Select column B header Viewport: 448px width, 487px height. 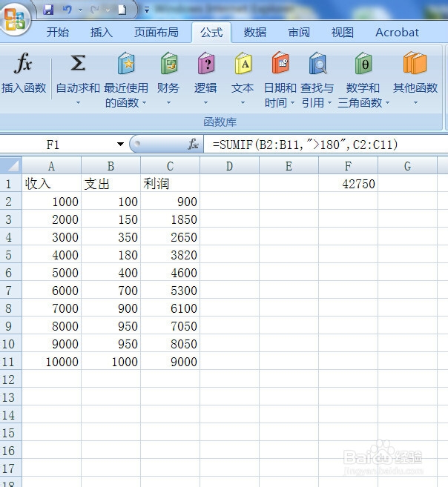coord(111,166)
